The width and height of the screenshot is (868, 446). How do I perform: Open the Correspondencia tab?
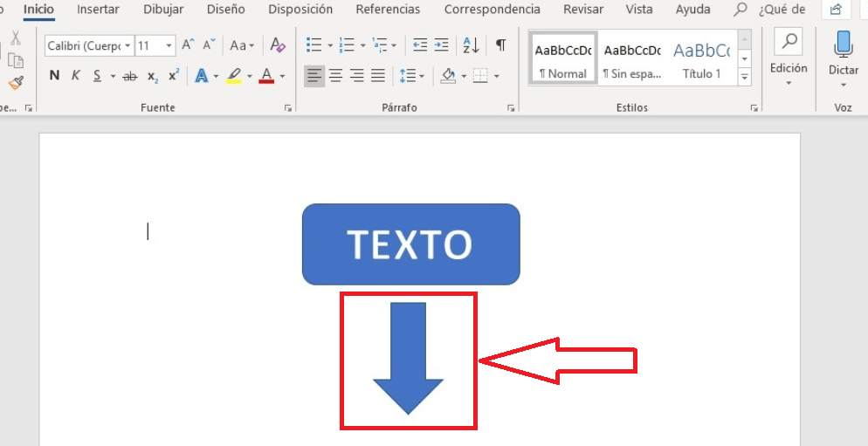(493, 10)
